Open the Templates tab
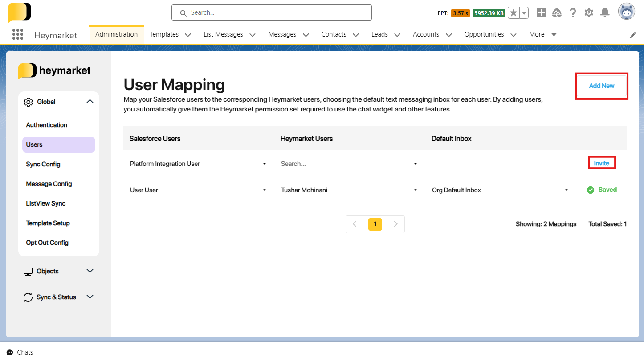Viewport: 644px width, 359px height. pyautogui.click(x=164, y=34)
